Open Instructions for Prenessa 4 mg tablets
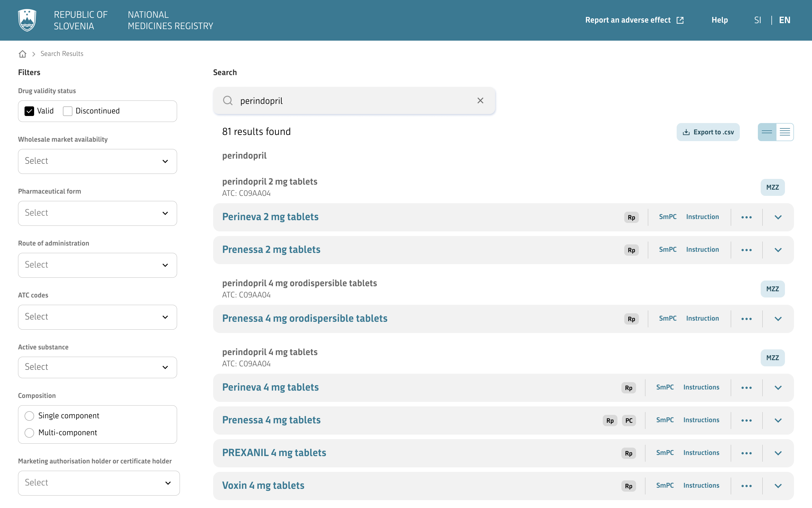Viewport: 812px width, 508px height. pyautogui.click(x=701, y=420)
